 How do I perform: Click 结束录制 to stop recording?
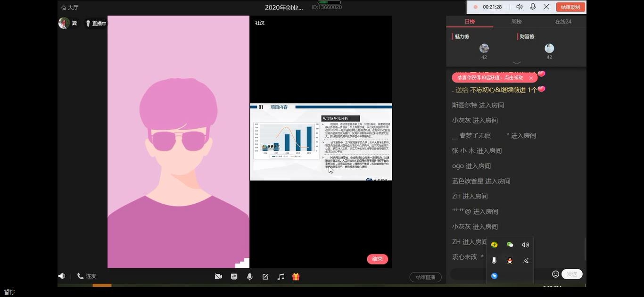[x=570, y=7]
